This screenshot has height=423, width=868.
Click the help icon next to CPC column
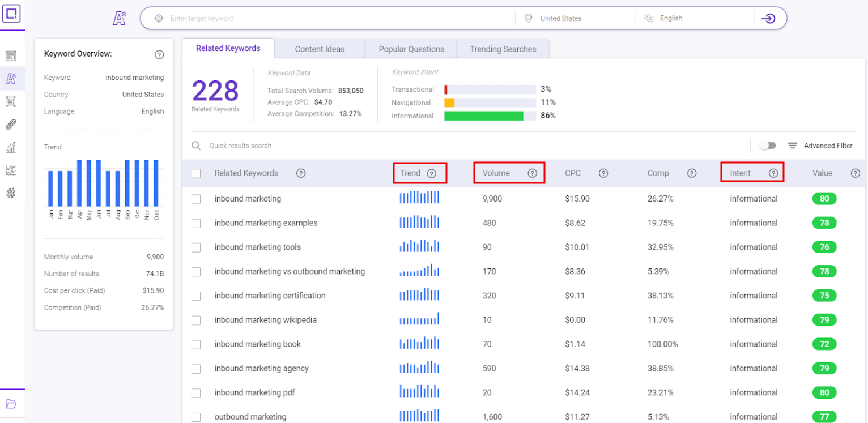tap(603, 173)
